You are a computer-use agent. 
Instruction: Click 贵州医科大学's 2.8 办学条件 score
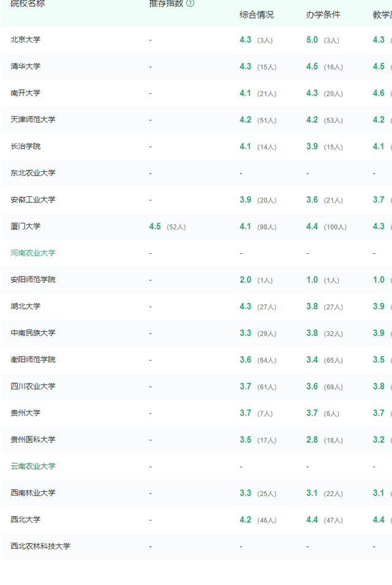[x=312, y=440]
